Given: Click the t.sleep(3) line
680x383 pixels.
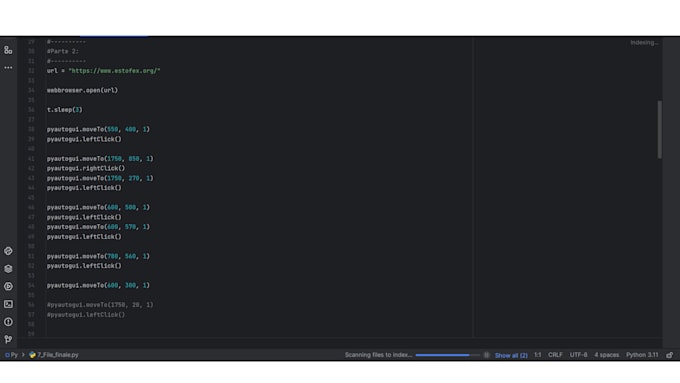Looking at the screenshot, I should [65, 110].
